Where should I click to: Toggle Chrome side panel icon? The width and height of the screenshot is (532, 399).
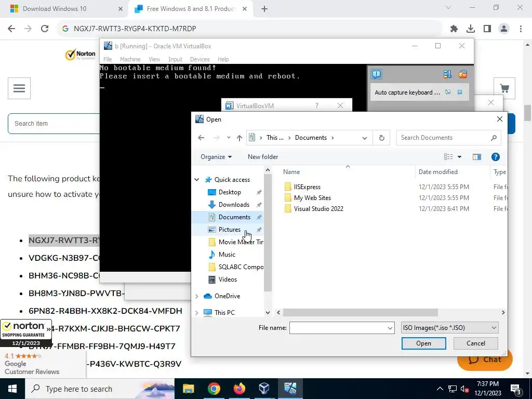487,29
